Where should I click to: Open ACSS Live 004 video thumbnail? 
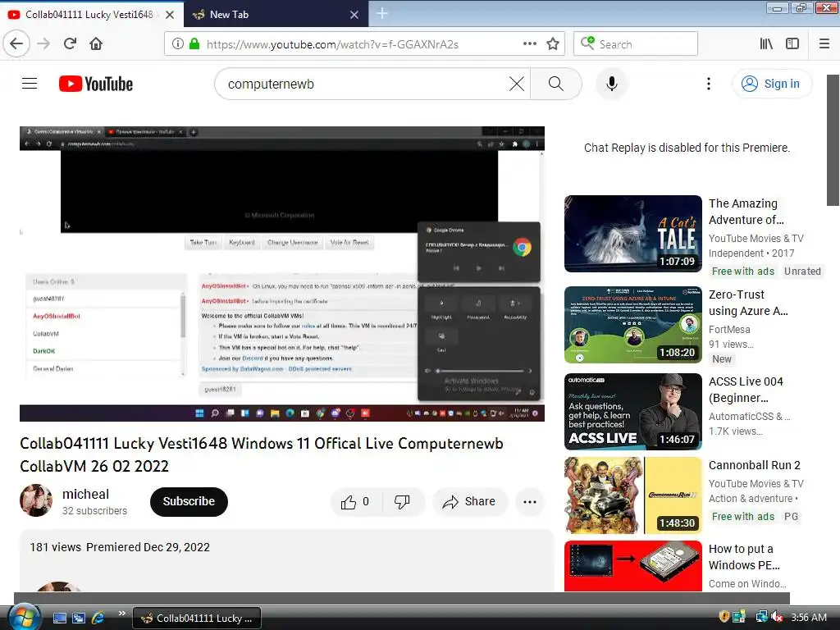[x=633, y=412]
